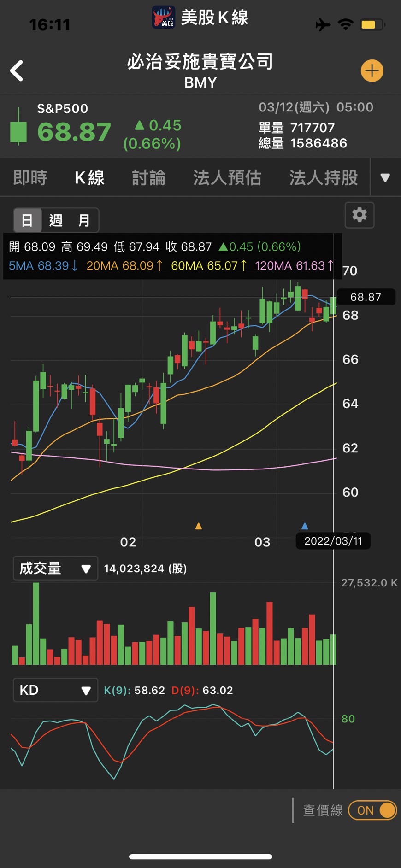The image size is (401, 868).
Task: Open chart settings gear icon
Action: (360, 215)
